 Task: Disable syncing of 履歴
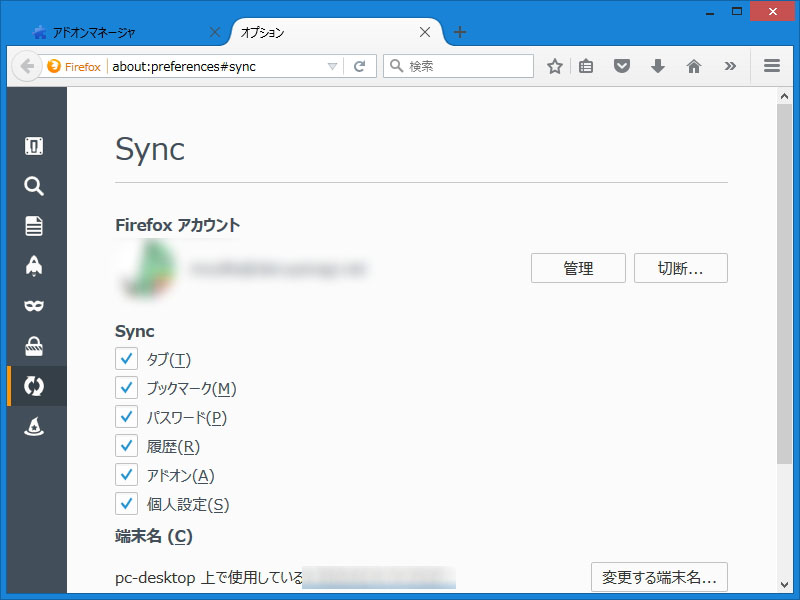[125, 446]
